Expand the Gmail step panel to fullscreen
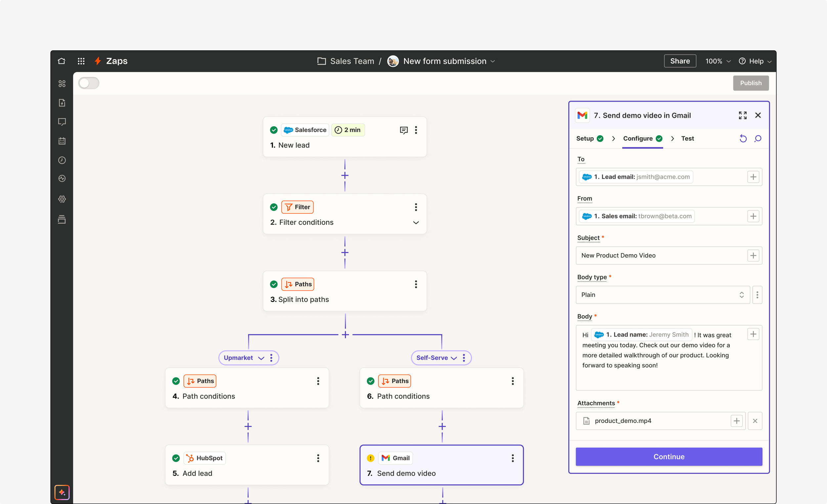The height and width of the screenshot is (504, 827). pos(742,115)
